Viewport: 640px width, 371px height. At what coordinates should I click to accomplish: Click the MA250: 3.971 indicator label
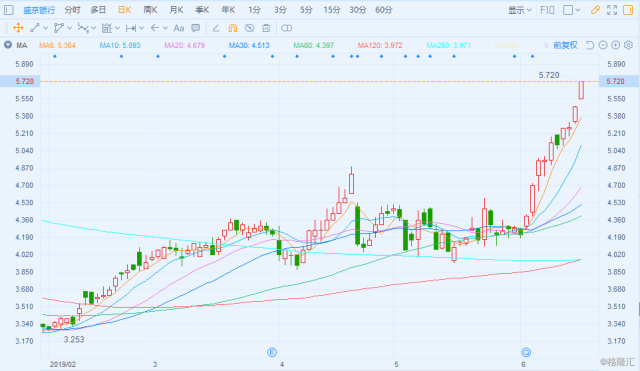(x=449, y=45)
